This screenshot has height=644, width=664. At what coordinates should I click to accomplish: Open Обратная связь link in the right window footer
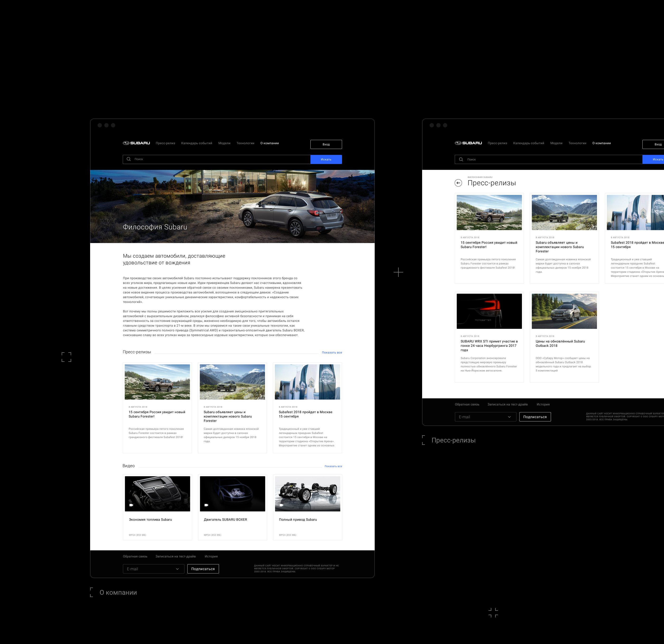coord(467,405)
